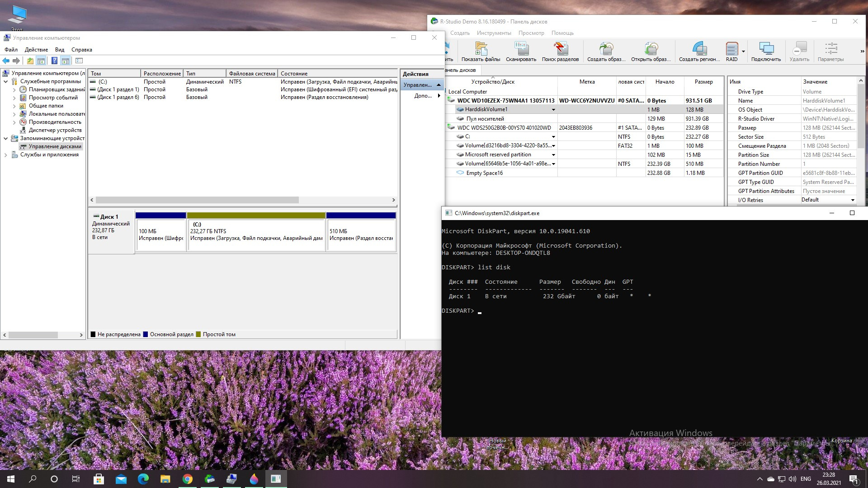Image resolution: width=868 pixels, height=488 pixels.
Task: Expand the Просмотр событий tree node
Action: (14, 98)
